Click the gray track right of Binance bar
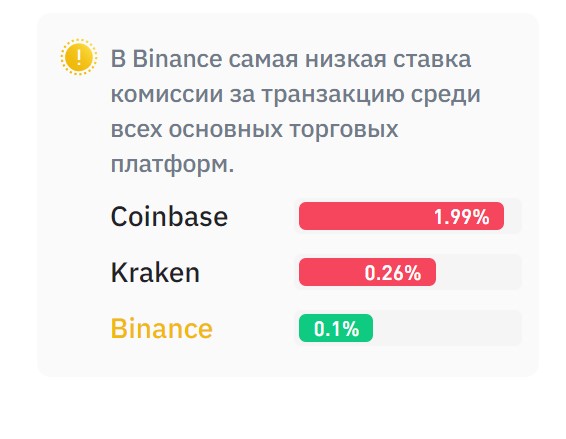 point(447,328)
